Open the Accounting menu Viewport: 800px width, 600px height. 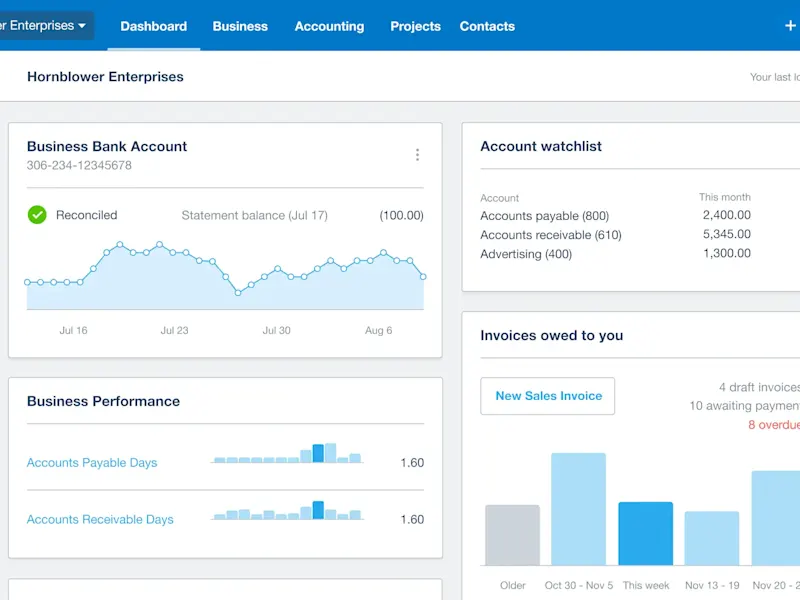(329, 26)
